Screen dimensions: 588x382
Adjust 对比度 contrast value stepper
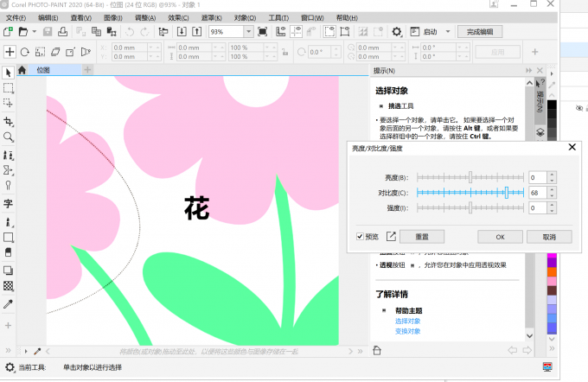coord(552,193)
